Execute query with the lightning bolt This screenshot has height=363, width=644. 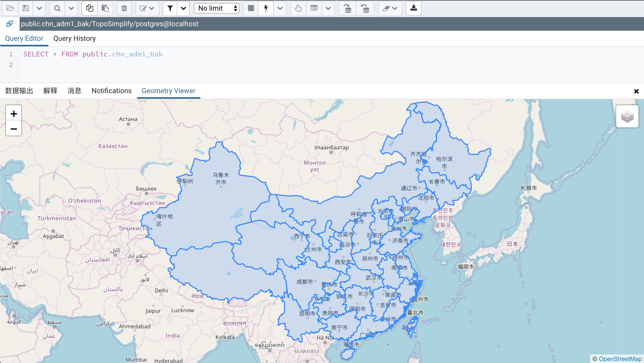(x=266, y=8)
